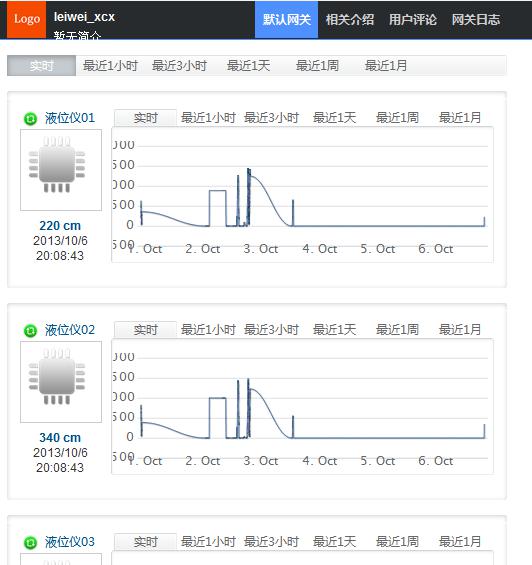The height and width of the screenshot is (565, 532).
Task: Click green status icon beside 液位仪01
Action: tap(30, 119)
